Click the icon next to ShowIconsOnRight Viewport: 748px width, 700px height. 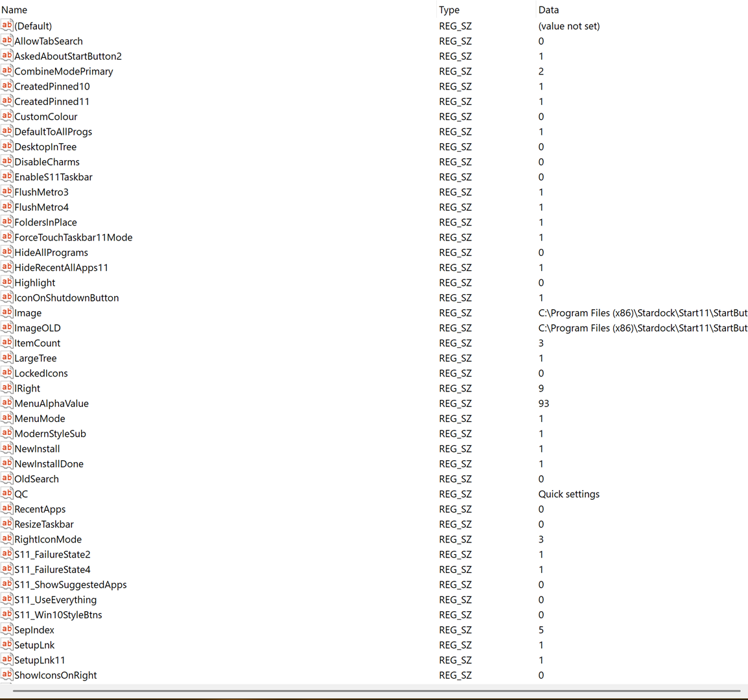(7, 675)
